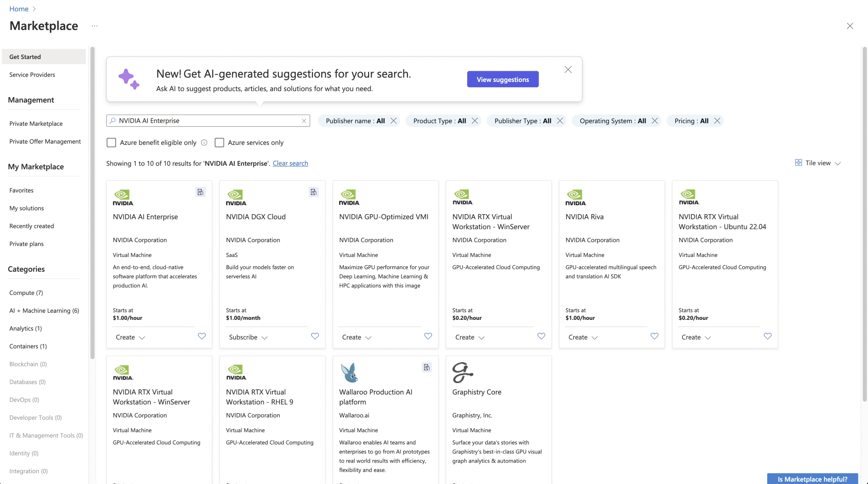Click private offer badge on Wallaroo tile
Image resolution: width=868 pixels, height=484 pixels.
click(426, 367)
